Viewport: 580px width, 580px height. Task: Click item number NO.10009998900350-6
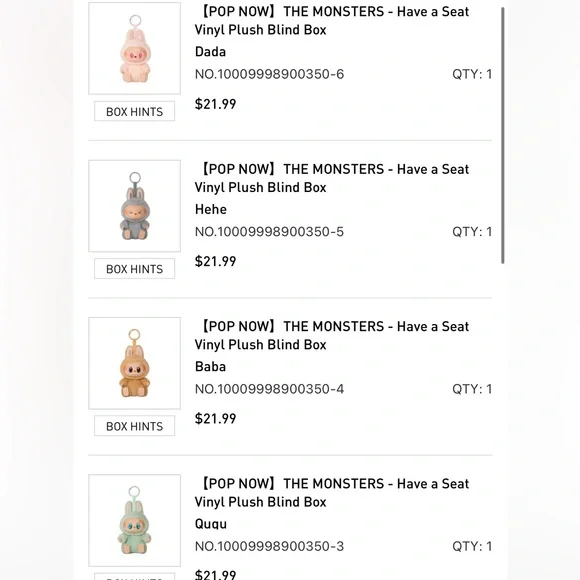point(269,74)
